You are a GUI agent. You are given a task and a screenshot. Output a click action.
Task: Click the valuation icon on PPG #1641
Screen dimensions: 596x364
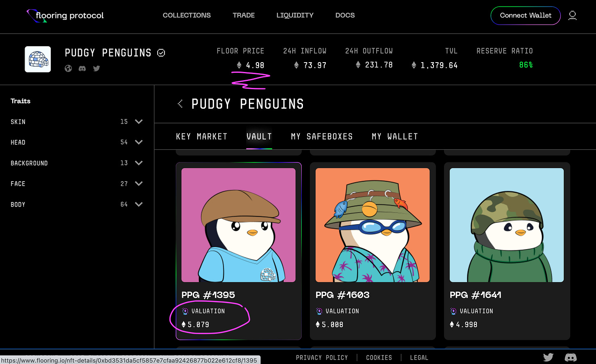[453, 311]
